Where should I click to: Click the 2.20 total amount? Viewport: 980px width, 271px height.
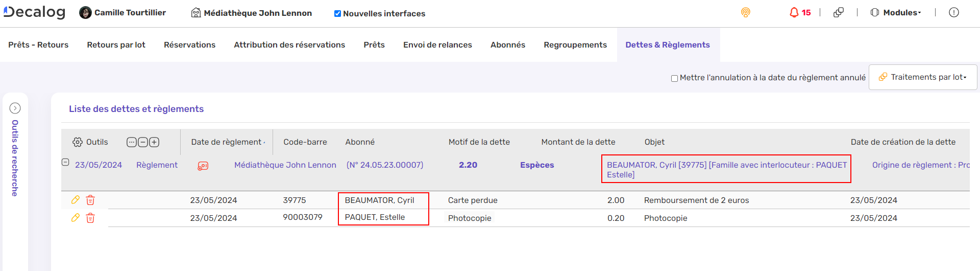[468, 165]
